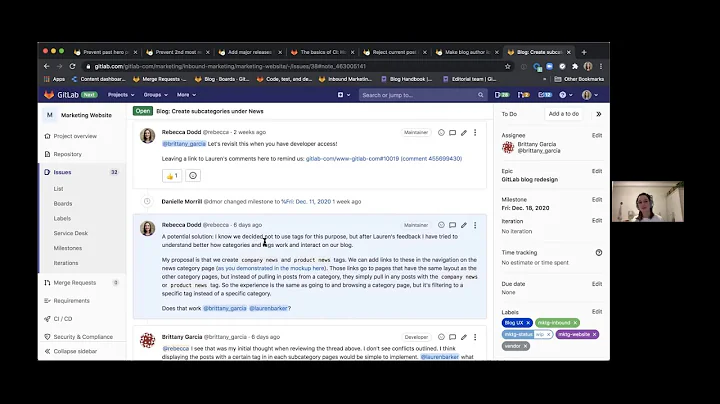
Task: Edit the Assignee field
Action: [596, 135]
